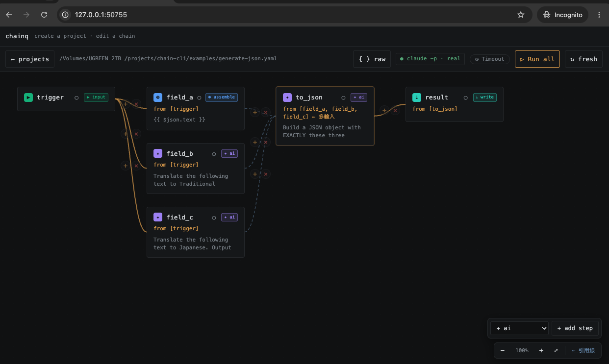Viewport: 609px width, 364px height.
Task: Click the status circle on to_json node
Action: coord(343,97)
